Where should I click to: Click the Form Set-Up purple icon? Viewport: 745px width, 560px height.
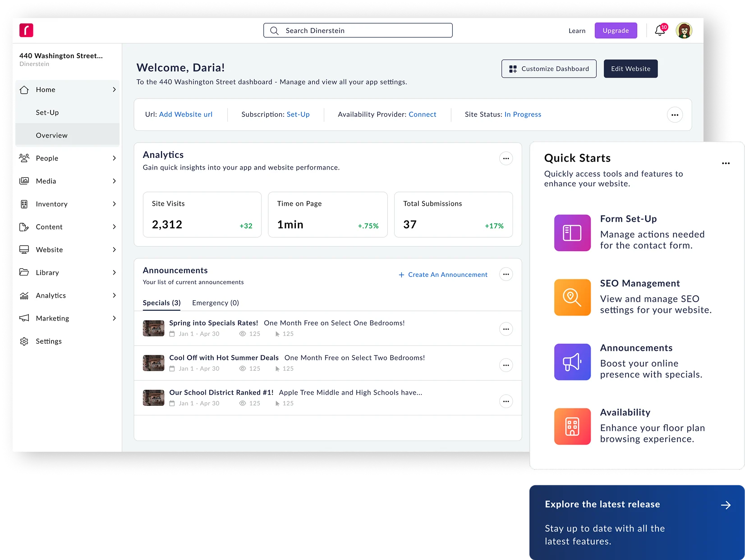(x=572, y=233)
